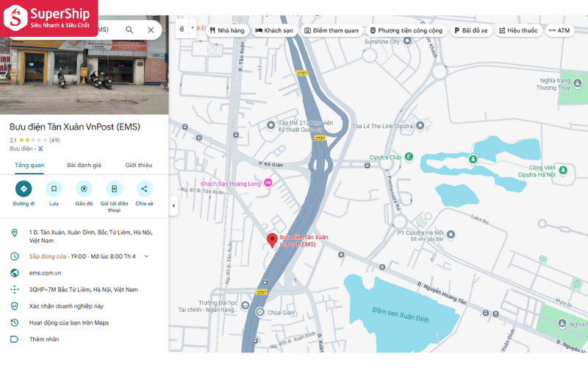Open directions with the Đường đi button
The image size is (588, 368).
coord(24,188)
